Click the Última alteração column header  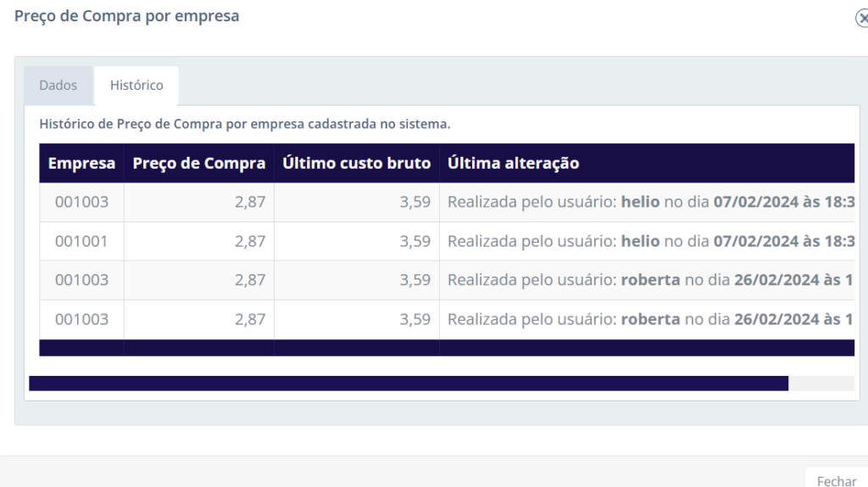pos(513,163)
